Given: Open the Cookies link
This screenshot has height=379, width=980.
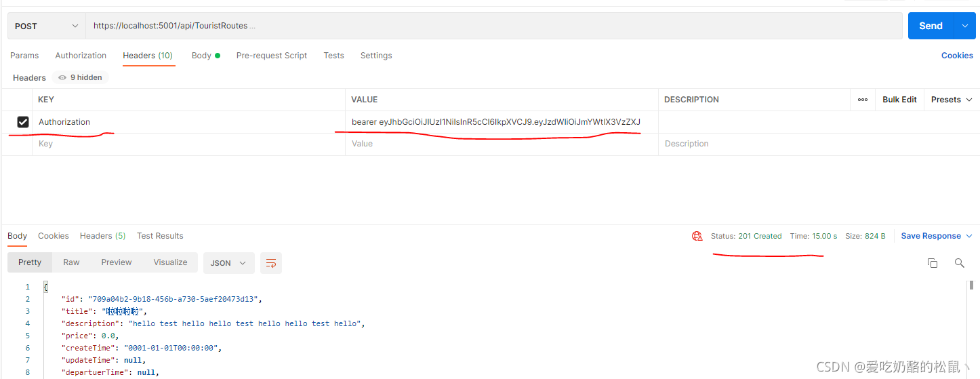Looking at the screenshot, I should coord(957,56).
